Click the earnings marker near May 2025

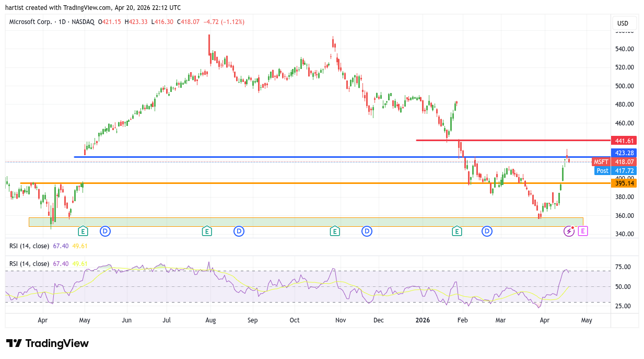click(x=83, y=231)
